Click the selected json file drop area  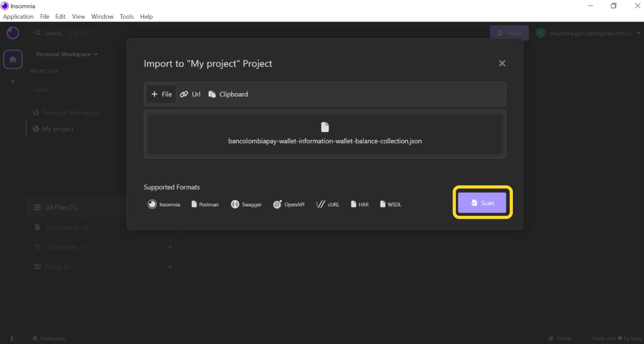pyautogui.click(x=325, y=134)
